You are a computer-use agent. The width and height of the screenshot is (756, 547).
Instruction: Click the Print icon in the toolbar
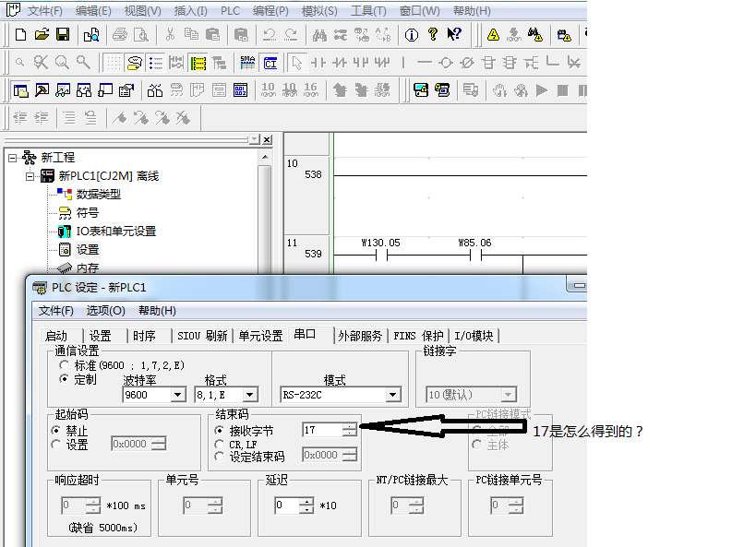coord(119,34)
